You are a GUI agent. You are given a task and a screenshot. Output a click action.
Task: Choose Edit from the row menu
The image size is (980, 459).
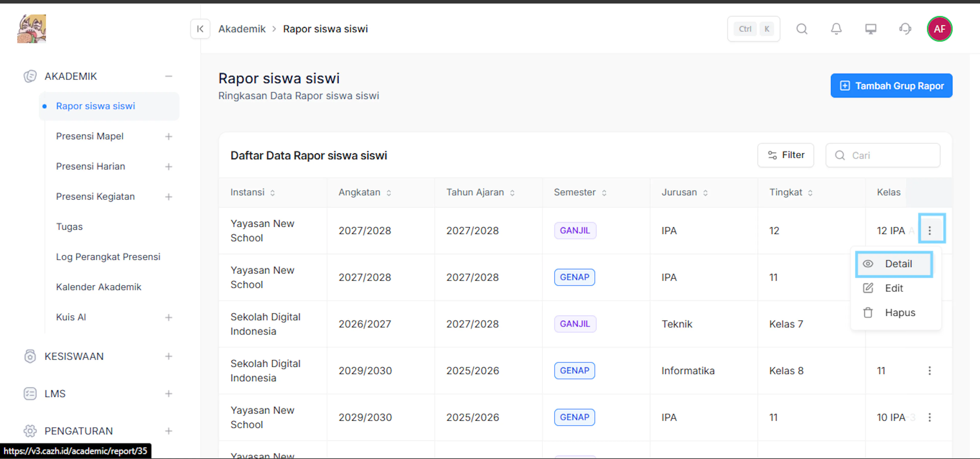pos(894,288)
